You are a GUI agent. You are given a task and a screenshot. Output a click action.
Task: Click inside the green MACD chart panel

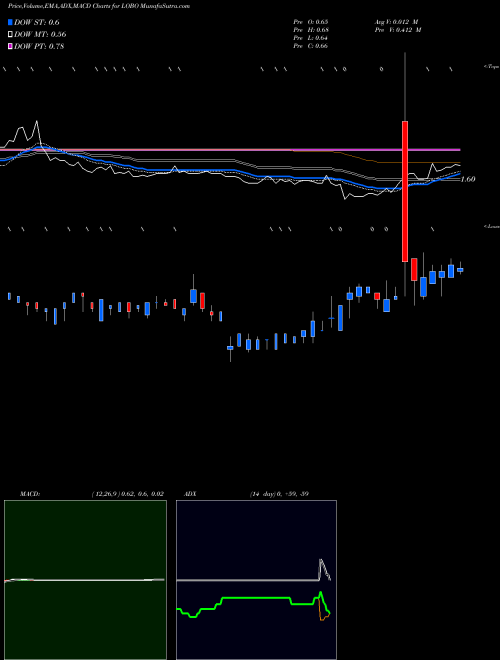pyautogui.click(x=85, y=580)
